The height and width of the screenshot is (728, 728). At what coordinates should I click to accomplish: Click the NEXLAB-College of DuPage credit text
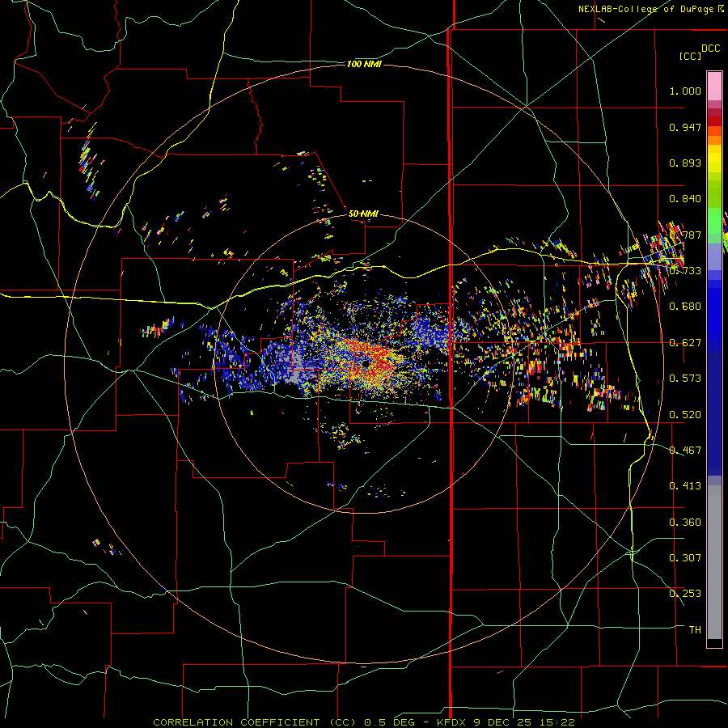(x=647, y=9)
